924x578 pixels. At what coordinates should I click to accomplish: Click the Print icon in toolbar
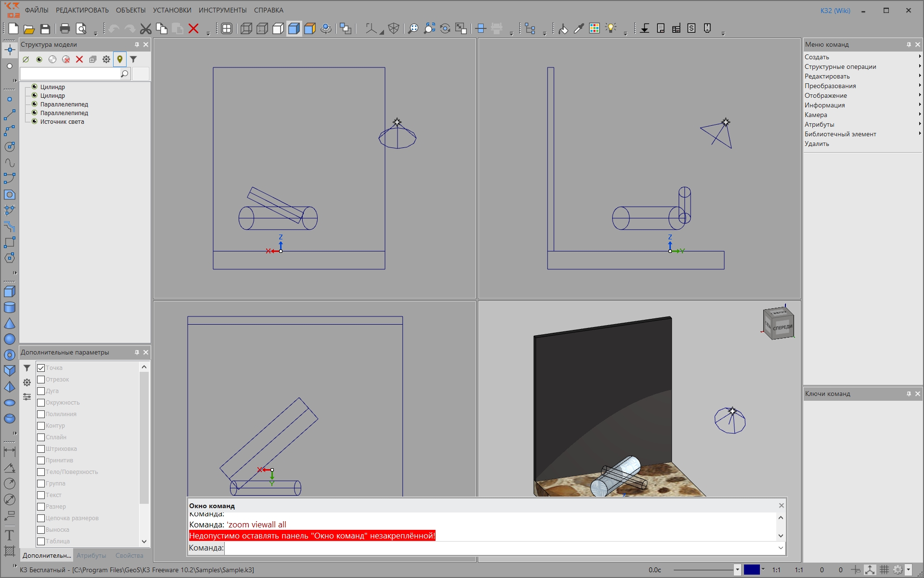pos(65,29)
